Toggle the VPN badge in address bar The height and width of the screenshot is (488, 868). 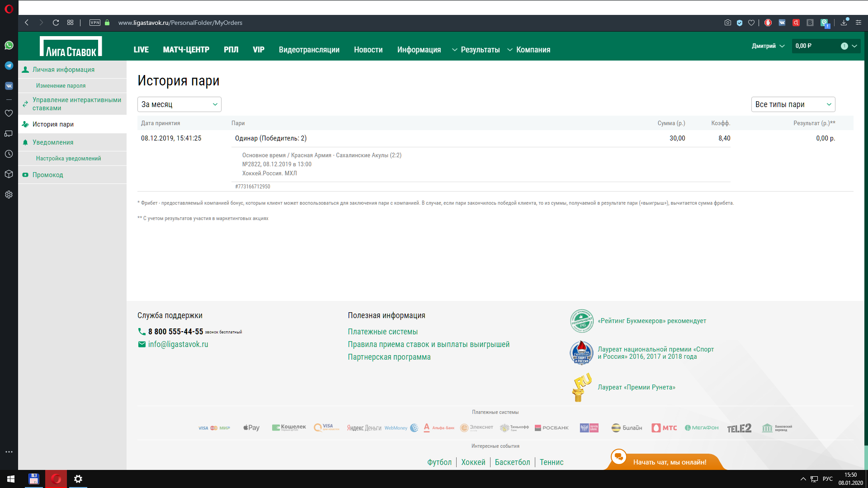tap(95, 23)
